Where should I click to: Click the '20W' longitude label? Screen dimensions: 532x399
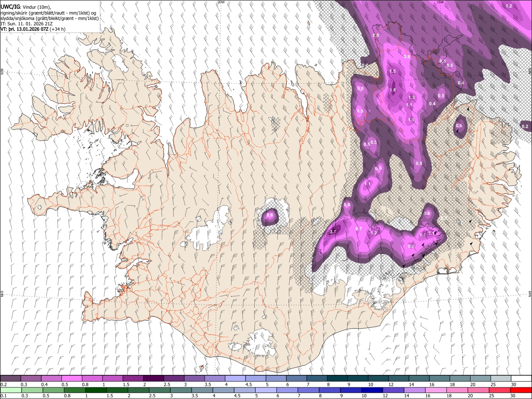(221, 2)
